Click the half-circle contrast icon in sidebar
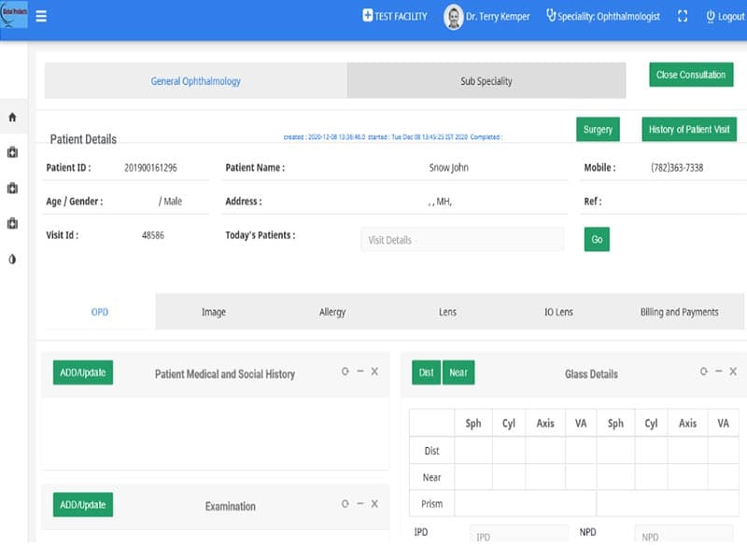 click(x=12, y=259)
